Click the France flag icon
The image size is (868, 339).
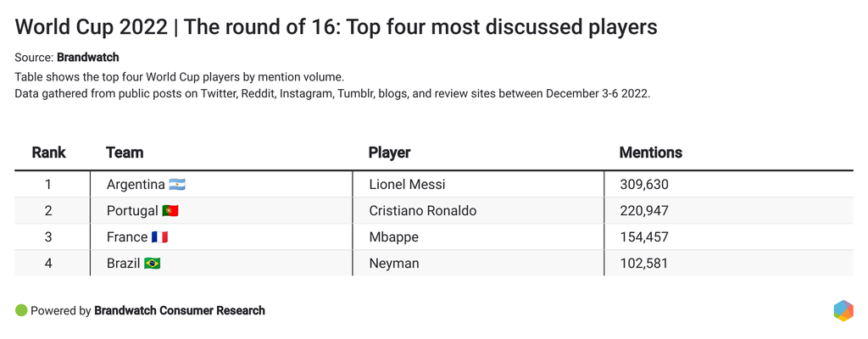pyautogui.click(x=161, y=237)
